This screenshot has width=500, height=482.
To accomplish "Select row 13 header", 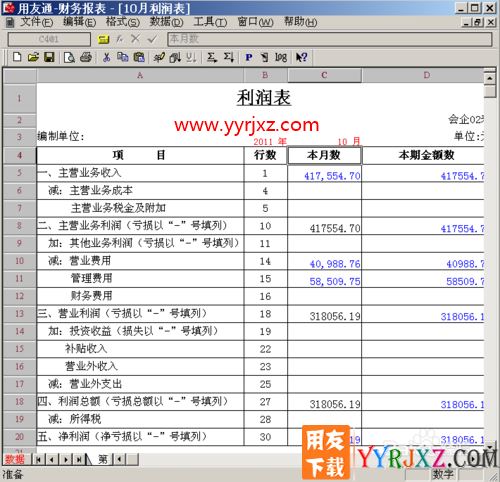I will click(x=19, y=314).
